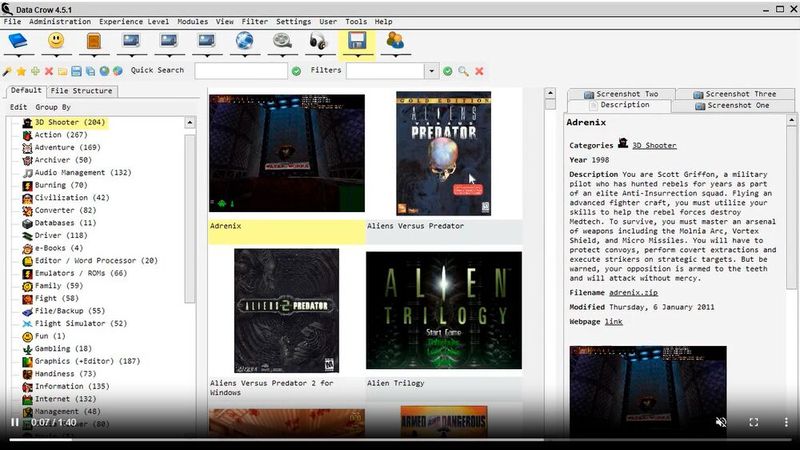Apply quick search with green checkmark
The image size is (800, 450).
pos(296,71)
